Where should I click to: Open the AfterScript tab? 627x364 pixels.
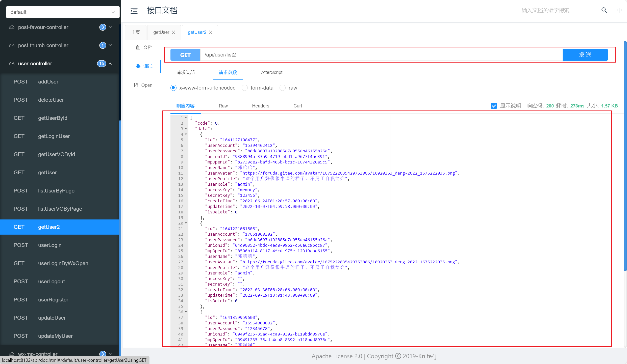pyautogui.click(x=272, y=72)
